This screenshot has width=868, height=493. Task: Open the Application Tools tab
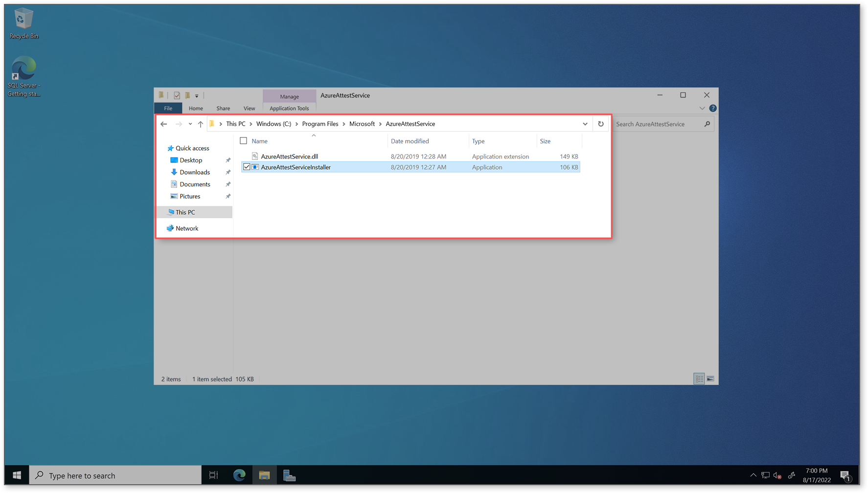tap(289, 108)
